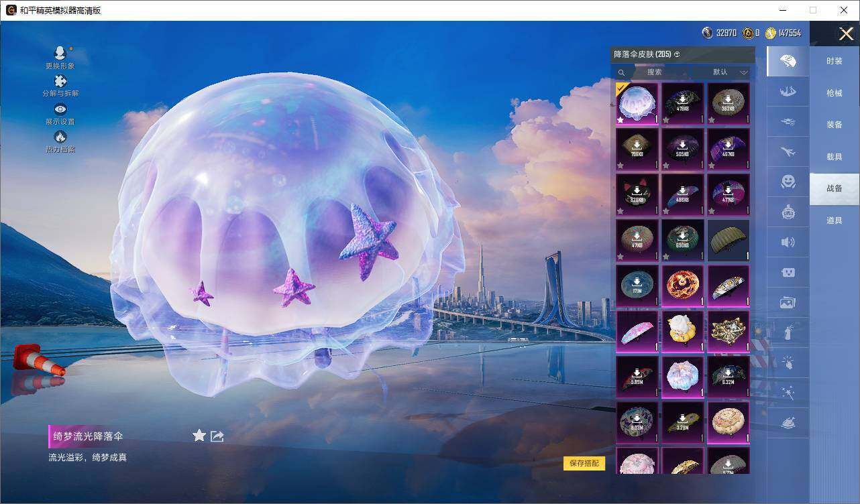
Task: Select the parachute skin labeled 17.1M
Action: point(637,286)
